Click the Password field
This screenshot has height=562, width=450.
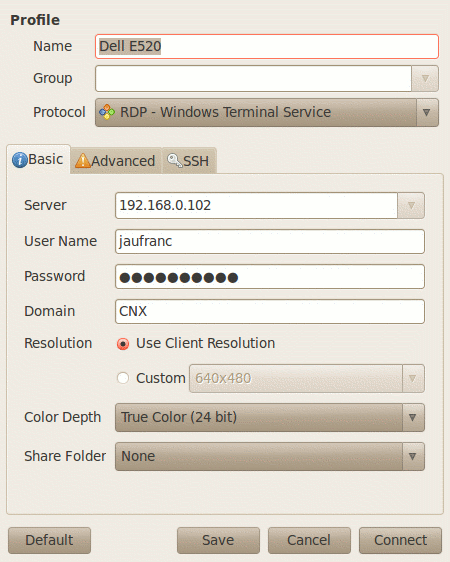coord(270,277)
